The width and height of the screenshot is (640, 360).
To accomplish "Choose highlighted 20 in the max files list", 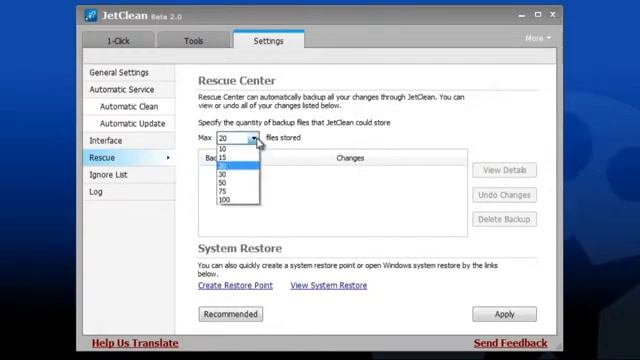I will (x=238, y=166).
